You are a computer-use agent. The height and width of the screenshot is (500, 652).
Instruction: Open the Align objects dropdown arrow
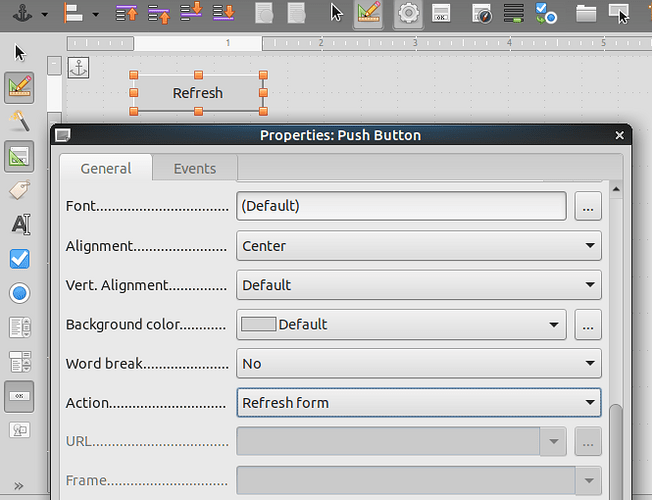click(x=96, y=15)
